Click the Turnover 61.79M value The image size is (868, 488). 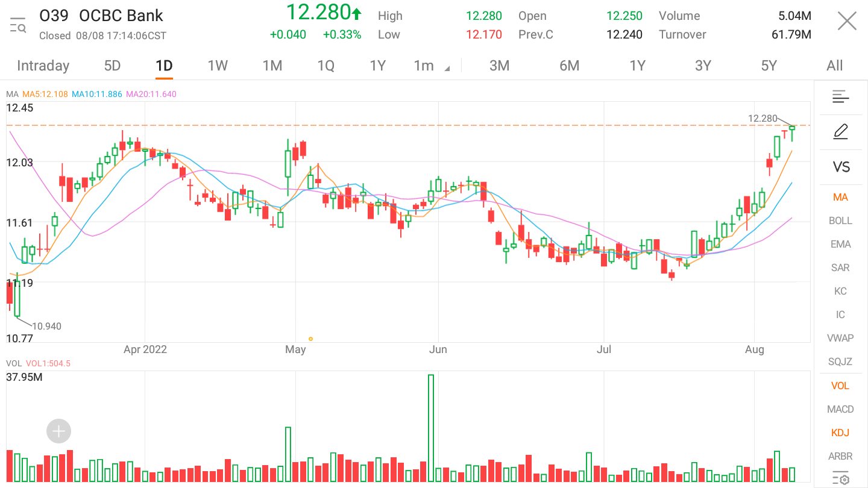pyautogui.click(x=791, y=35)
